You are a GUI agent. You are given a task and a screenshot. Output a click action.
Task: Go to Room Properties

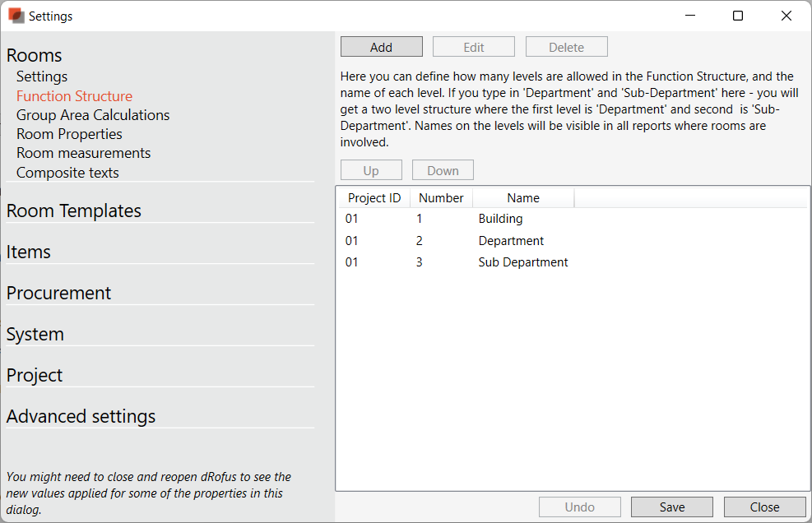click(69, 134)
